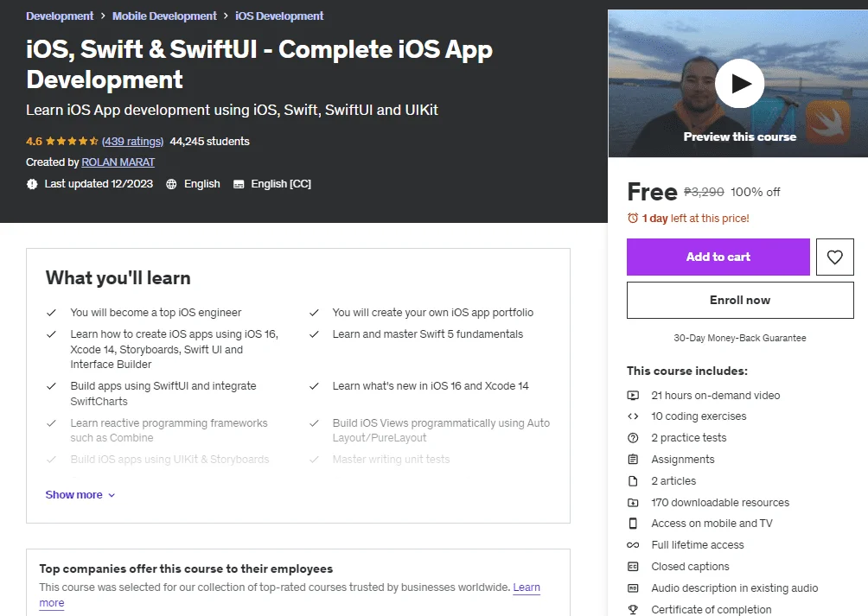Click 21 hours on-demand video text
Screen dimensions: 868x616
pos(716,396)
